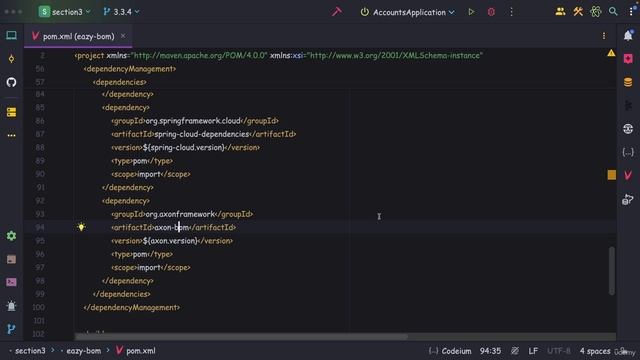Screen dimensions: 640x360
Task: Open the GitHub tool window icon
Action: pyautogui.click(x=11, y=82)
